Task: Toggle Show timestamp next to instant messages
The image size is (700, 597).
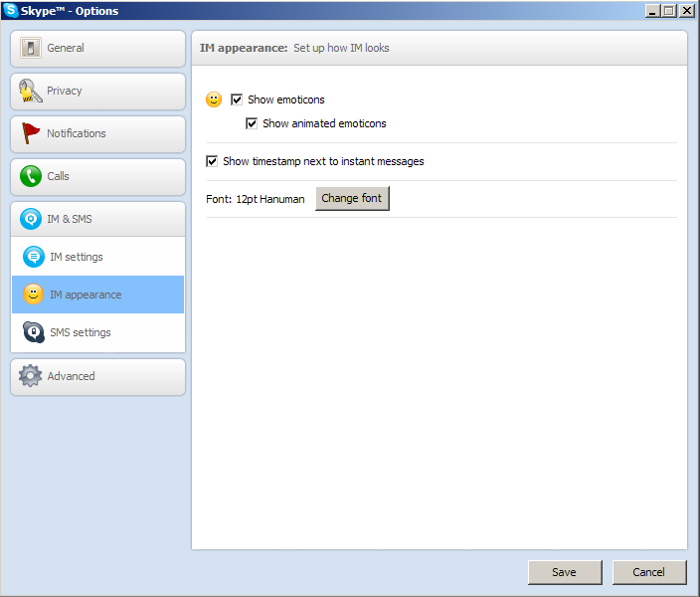Action: coord(212,161)
